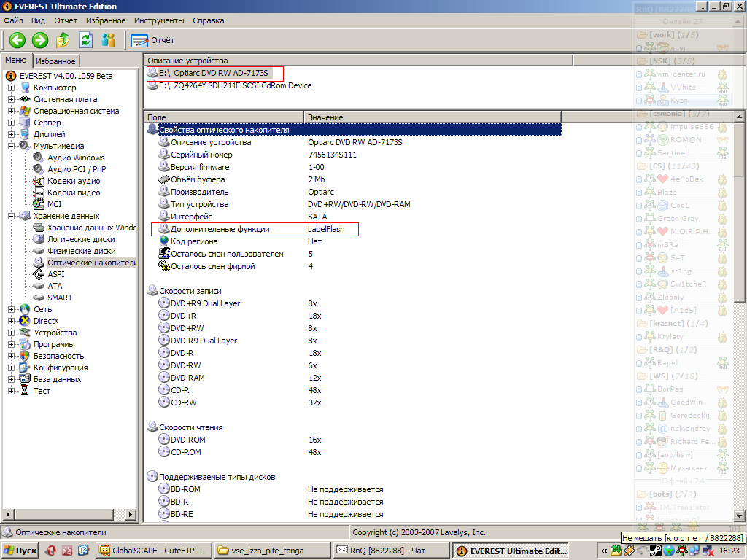Open vse_izza_pite_tonga folder taskbar button

(273, 551)
